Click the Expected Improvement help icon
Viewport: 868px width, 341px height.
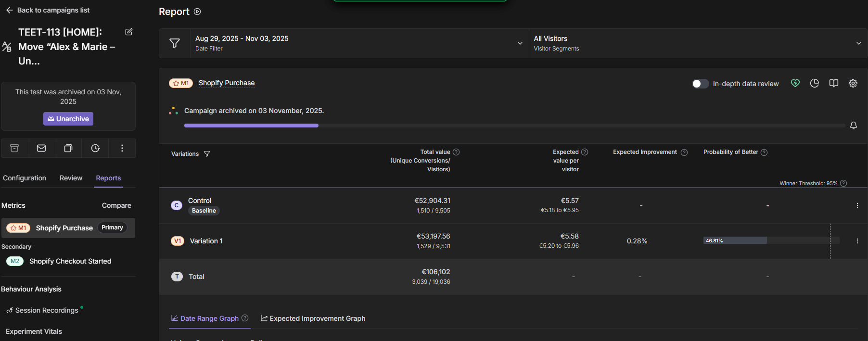point(684,152)
